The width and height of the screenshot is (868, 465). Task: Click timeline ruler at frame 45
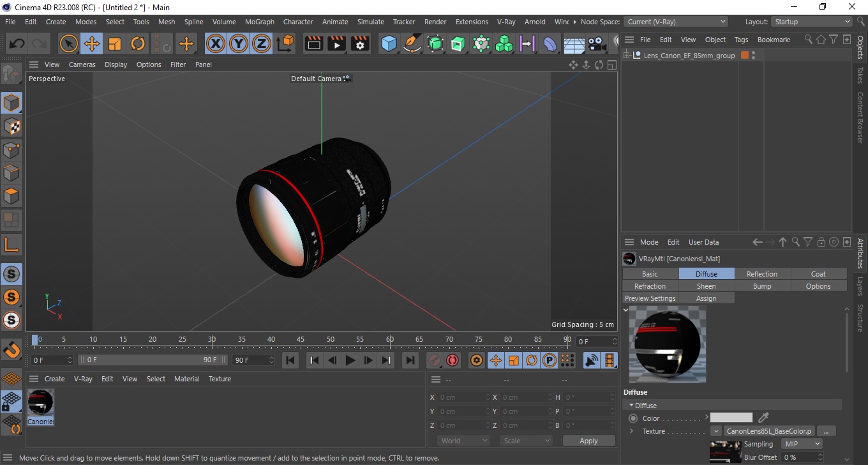point(301,339)
